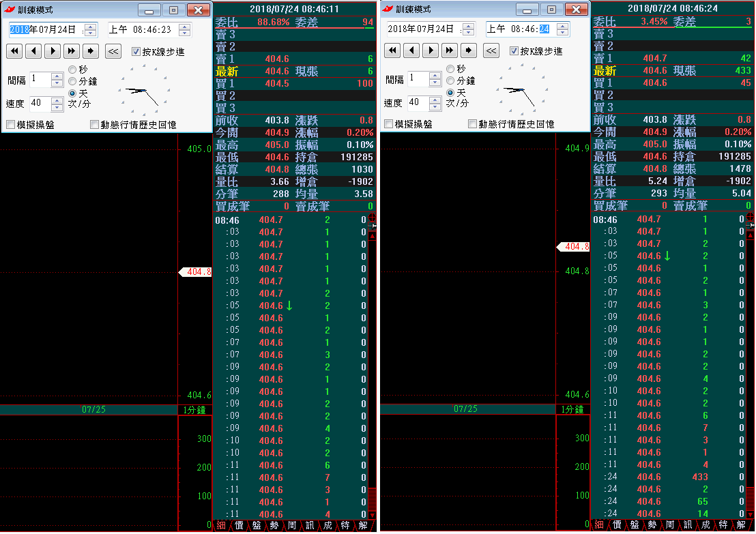The width and height of the screenshot is (756, 534).
Task: Click solid right-arrow jump button in 08:46:23 window
Action: click(90, 51)
